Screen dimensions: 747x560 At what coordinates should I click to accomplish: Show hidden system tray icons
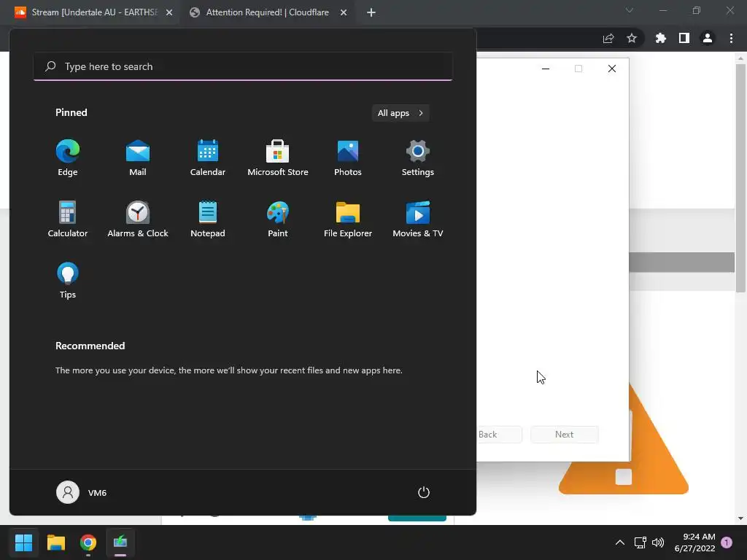(620, 542)
